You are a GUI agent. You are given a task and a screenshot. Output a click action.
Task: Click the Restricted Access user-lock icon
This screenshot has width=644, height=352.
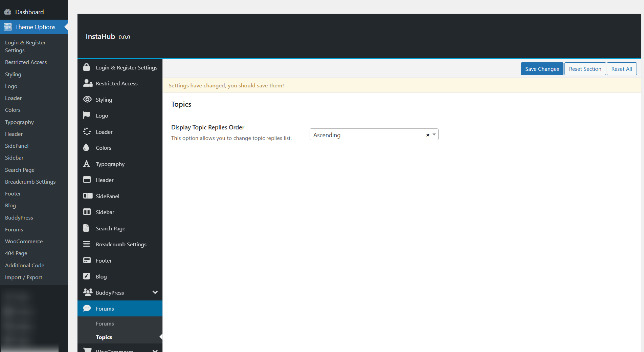click(88, 83)
